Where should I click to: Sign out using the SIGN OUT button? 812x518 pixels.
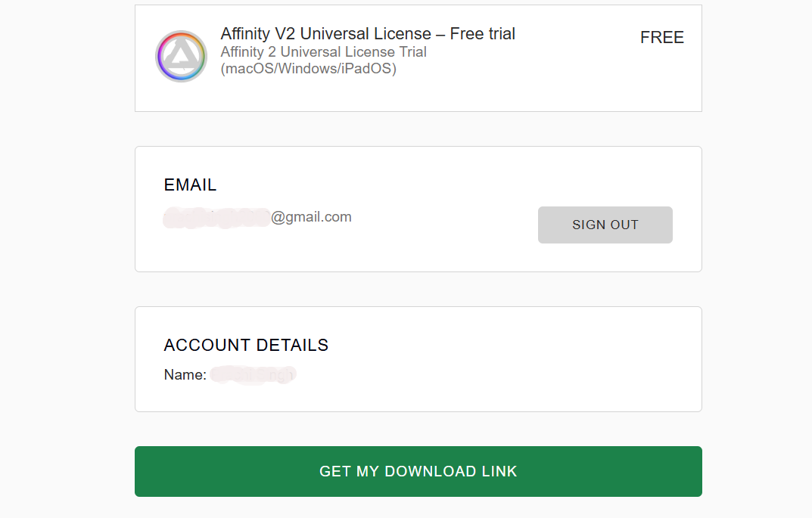pos(605,225)
